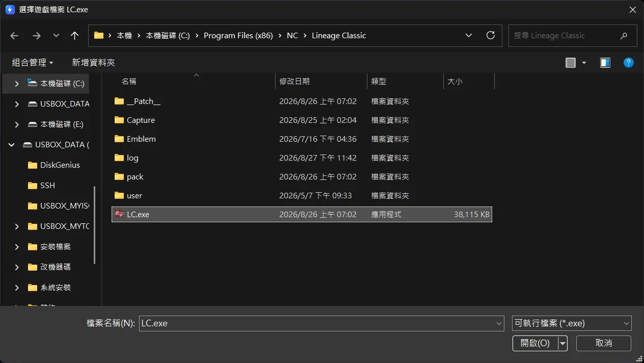Expand 本機磁碟 (C:) in tree
Screen dimensions: 644x363
point(17,84)
